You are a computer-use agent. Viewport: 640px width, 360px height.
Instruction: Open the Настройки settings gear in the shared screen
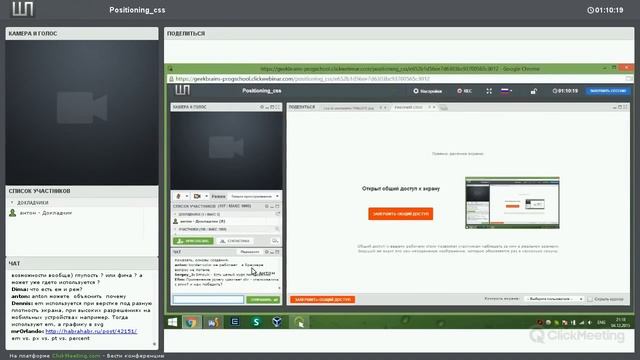(x=427, y=91)
